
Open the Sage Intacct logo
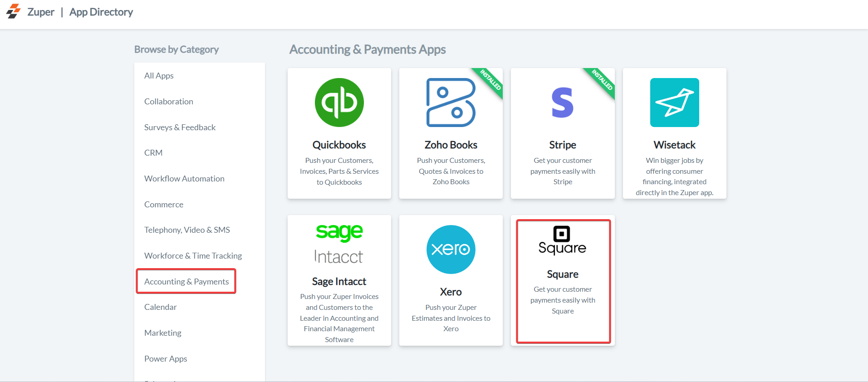[339, 244]
